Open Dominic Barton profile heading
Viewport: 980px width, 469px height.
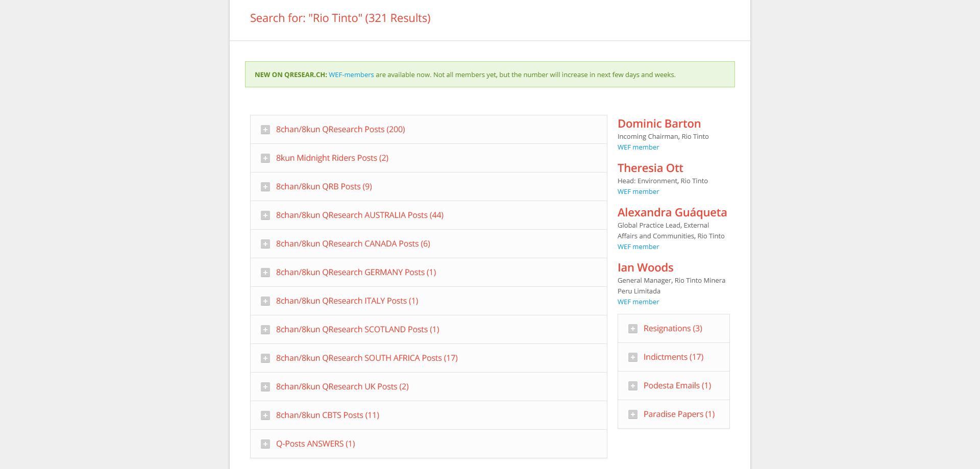(659, 124)
